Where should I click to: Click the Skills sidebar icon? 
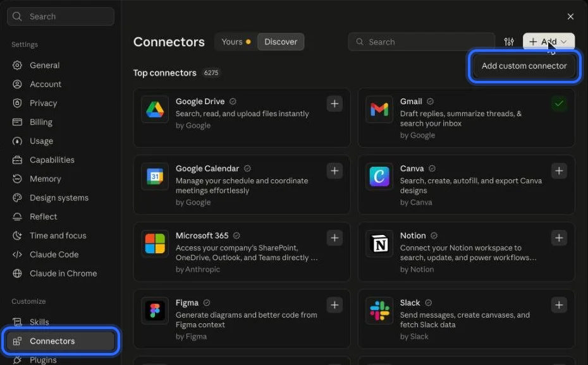click(x=17, y=322)
